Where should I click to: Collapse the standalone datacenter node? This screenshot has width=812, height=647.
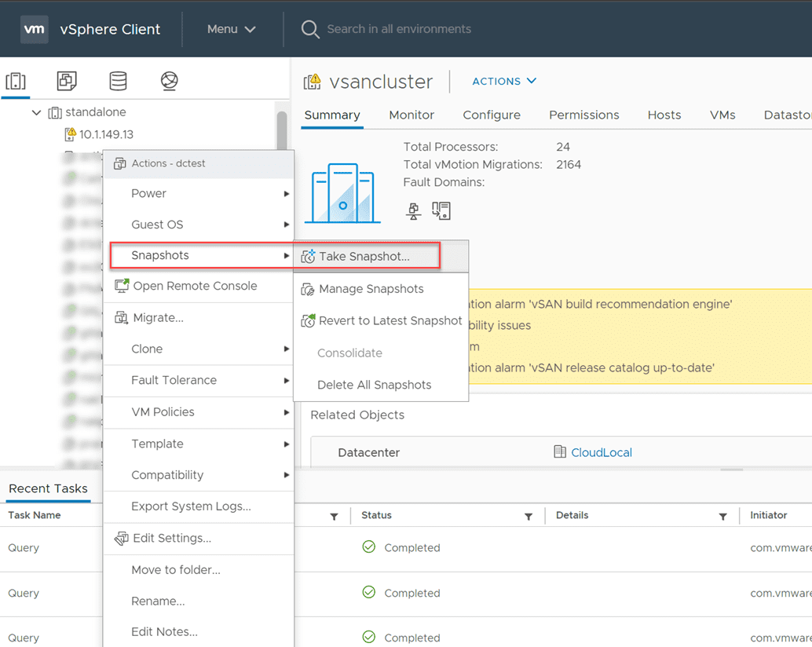click(36, 112)
